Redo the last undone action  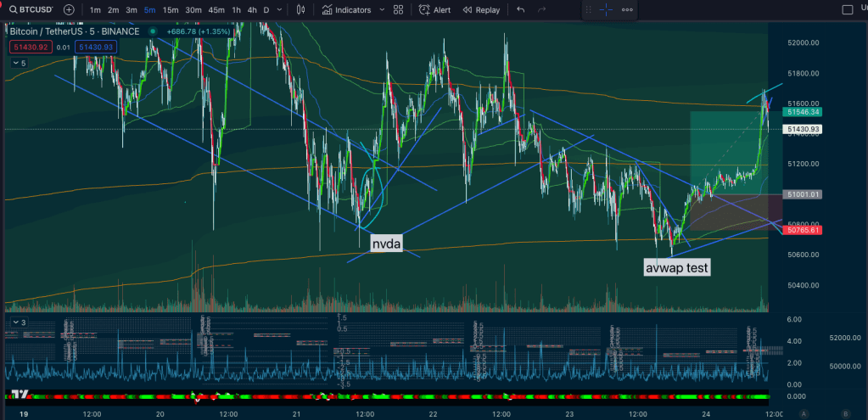tap(542, 10)
